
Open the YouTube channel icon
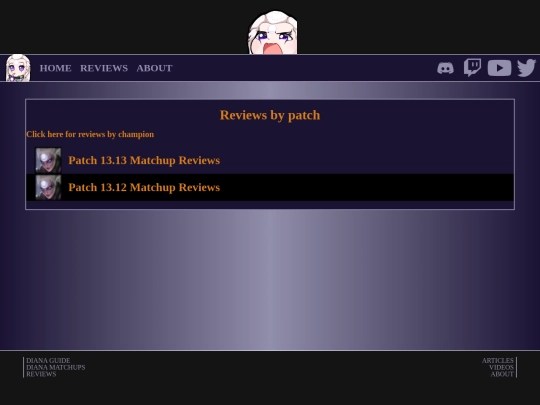point(499,68)
